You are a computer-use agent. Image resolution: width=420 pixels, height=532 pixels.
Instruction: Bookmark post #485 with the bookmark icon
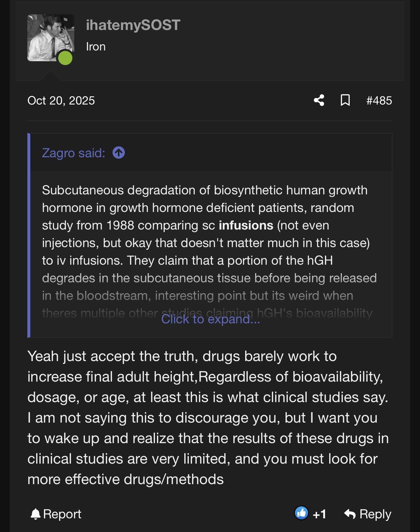[345, 100]
